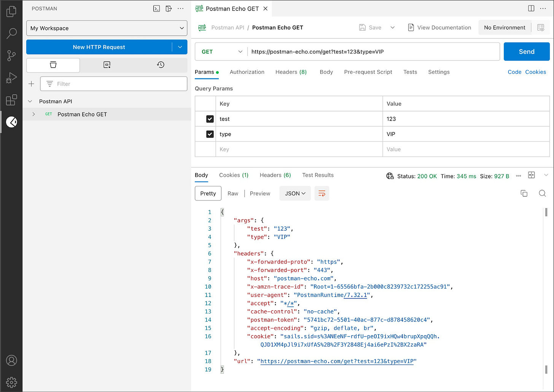Open the Pre-request Script tab
Screen dimensions: 554x392
pos(368,72)
